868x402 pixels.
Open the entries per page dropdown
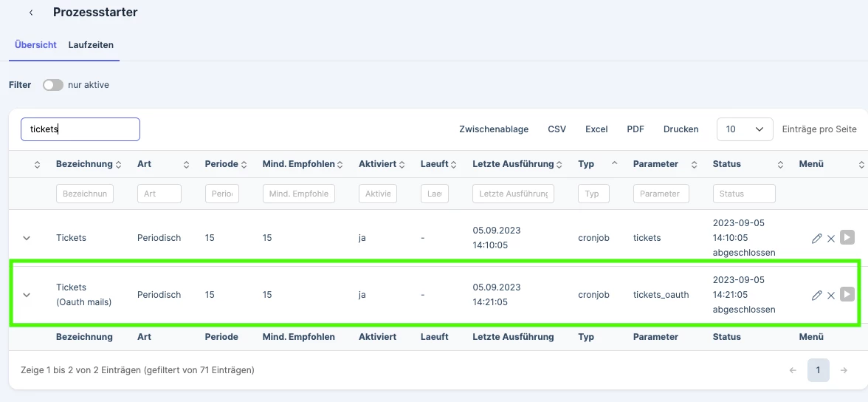click(x=745, y=129)
